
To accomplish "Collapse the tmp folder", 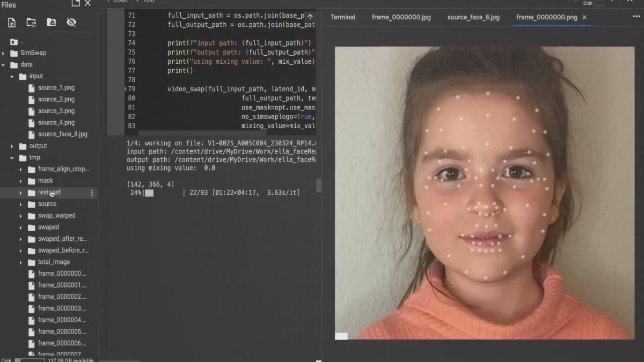I will [x=12, y=158].
